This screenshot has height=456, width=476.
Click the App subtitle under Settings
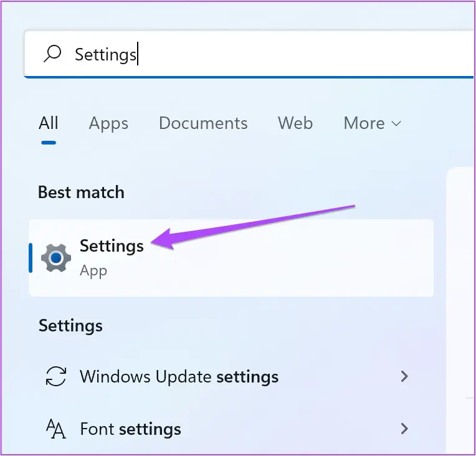93,271
